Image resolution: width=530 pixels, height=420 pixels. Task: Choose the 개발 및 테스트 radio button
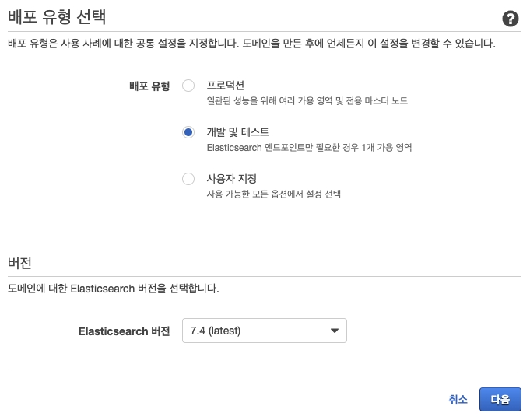tap(188, 132)
